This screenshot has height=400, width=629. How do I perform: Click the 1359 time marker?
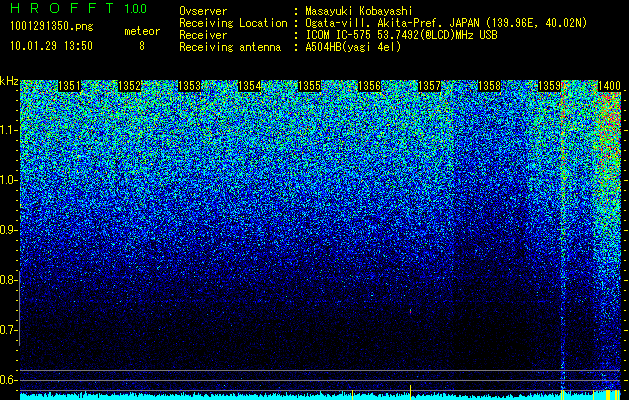550,86
